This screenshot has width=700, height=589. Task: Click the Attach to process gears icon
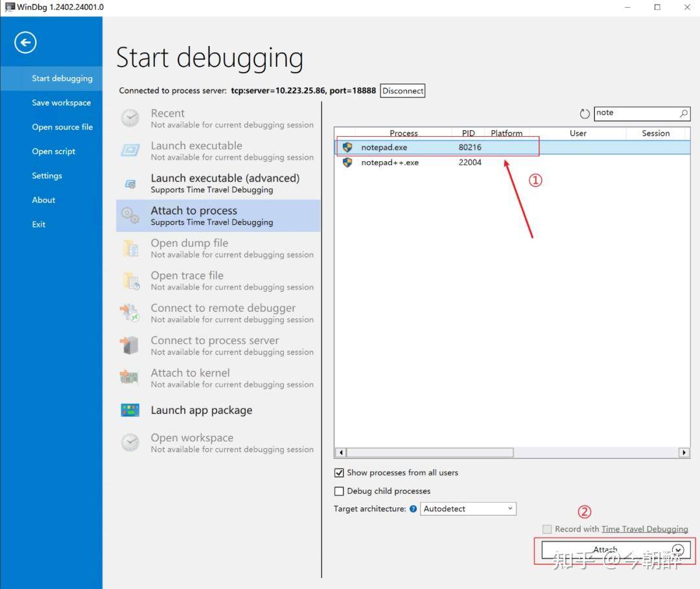tap(130, 216)
